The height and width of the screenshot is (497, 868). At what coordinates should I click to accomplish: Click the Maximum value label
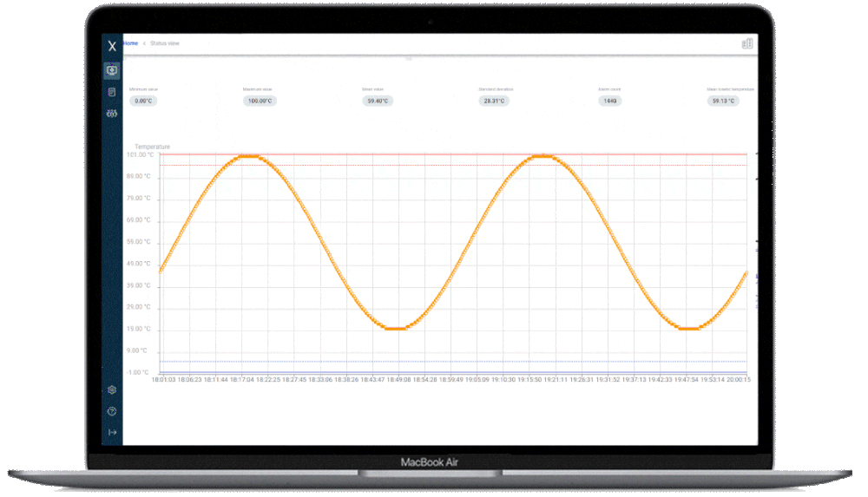258,89
